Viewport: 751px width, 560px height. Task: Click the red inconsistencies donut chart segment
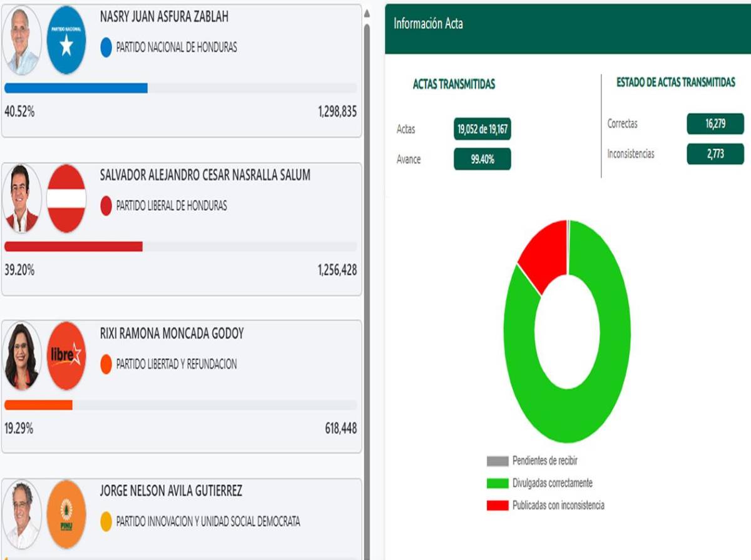tap(543, 255)
